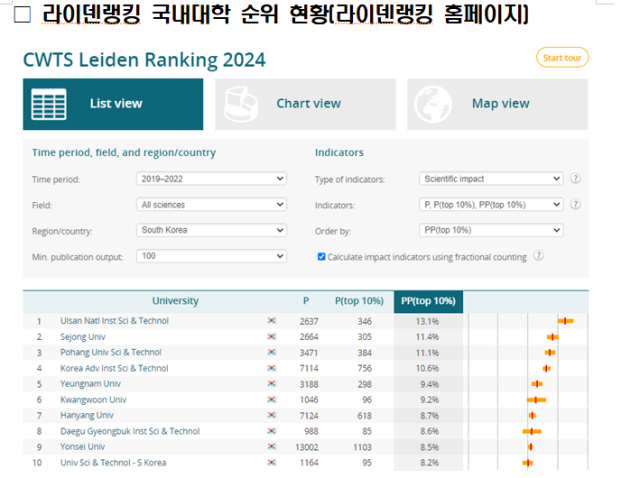Switch to the List view tab

(x=113, y=104)
